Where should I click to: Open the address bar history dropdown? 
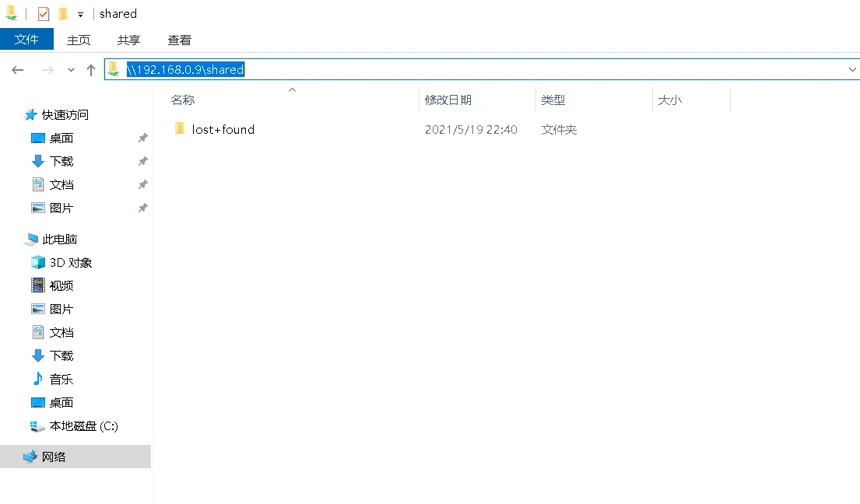pyautogui.click(x=853, y=69)
